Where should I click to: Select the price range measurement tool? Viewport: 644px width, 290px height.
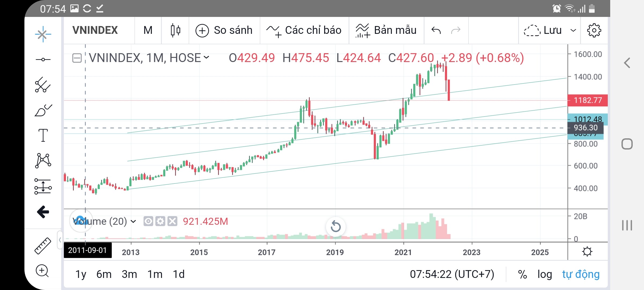(x=43, y=186)
